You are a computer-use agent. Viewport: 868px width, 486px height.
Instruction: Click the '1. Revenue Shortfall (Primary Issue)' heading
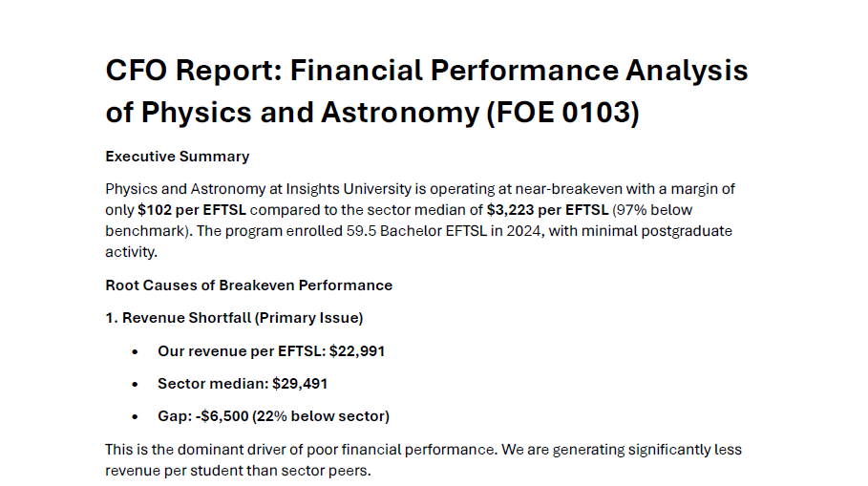click(234, 318)
